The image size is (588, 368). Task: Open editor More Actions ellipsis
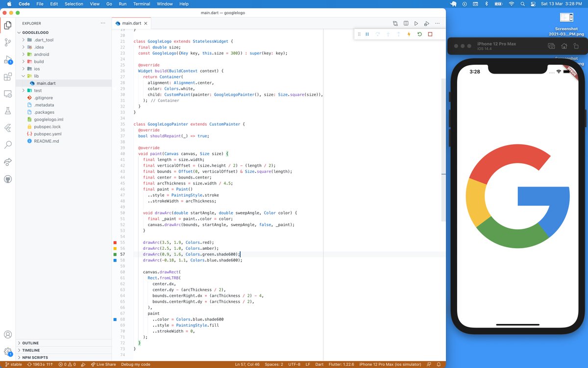tap(438, 23)
